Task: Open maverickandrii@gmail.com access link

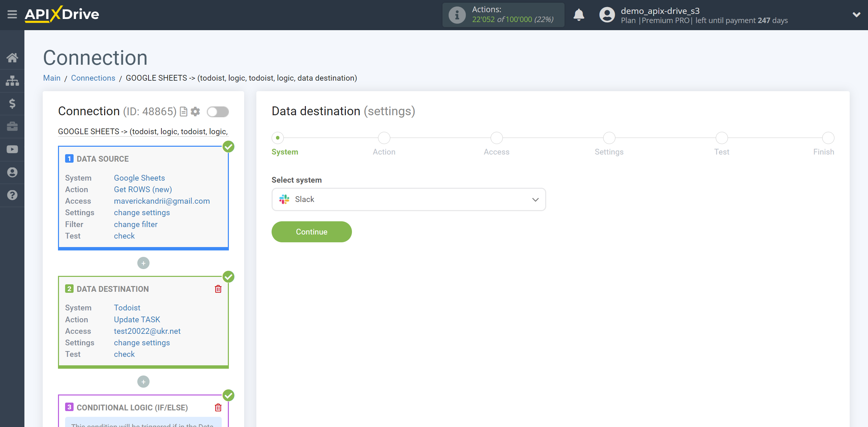Action: [x=162, y=201]
